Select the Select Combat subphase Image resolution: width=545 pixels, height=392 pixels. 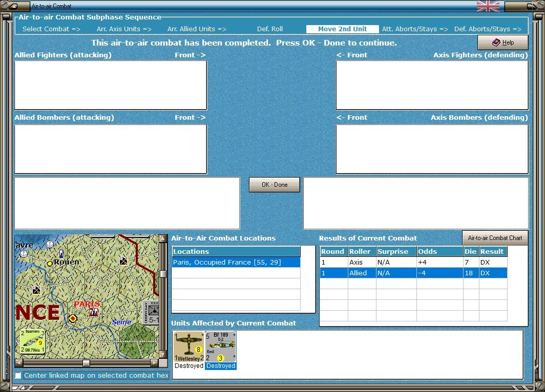click(51, 29)
